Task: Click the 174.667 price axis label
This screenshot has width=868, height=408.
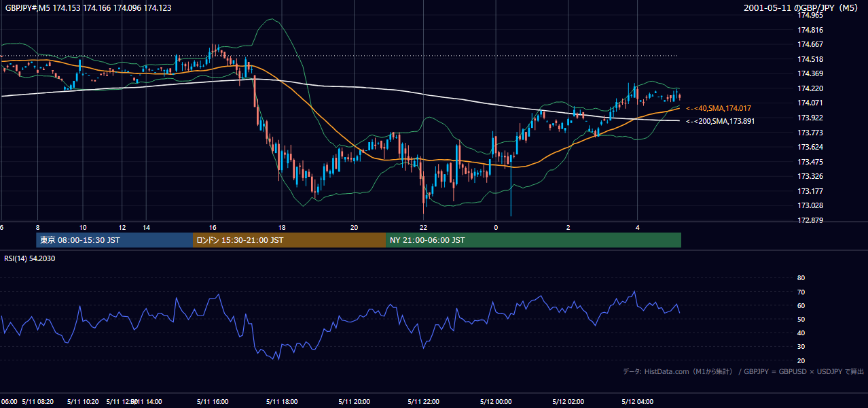Action: (811, 44)
